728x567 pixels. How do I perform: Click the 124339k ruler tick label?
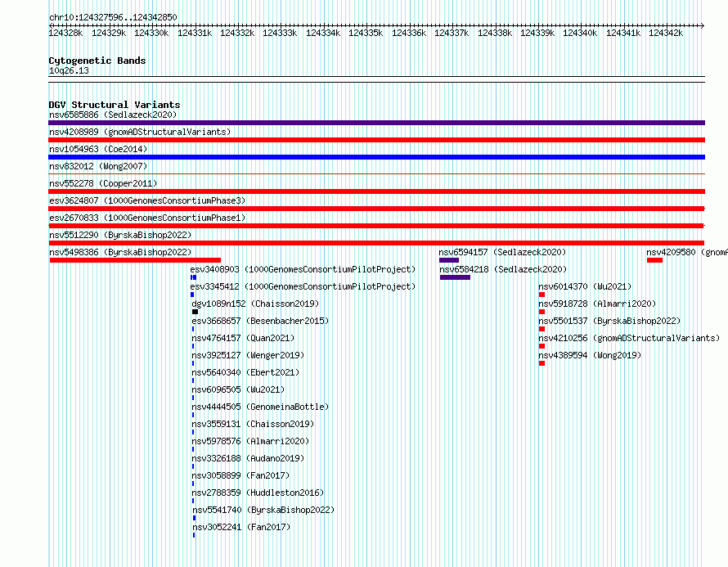pos(537,33)
